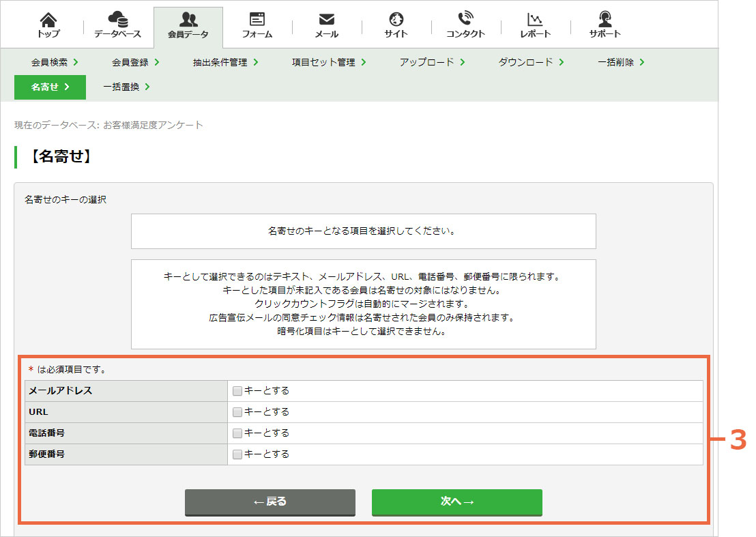Check キーとする for 郵便番号
This screenshot has height=537, width=756.
point(237,454)
